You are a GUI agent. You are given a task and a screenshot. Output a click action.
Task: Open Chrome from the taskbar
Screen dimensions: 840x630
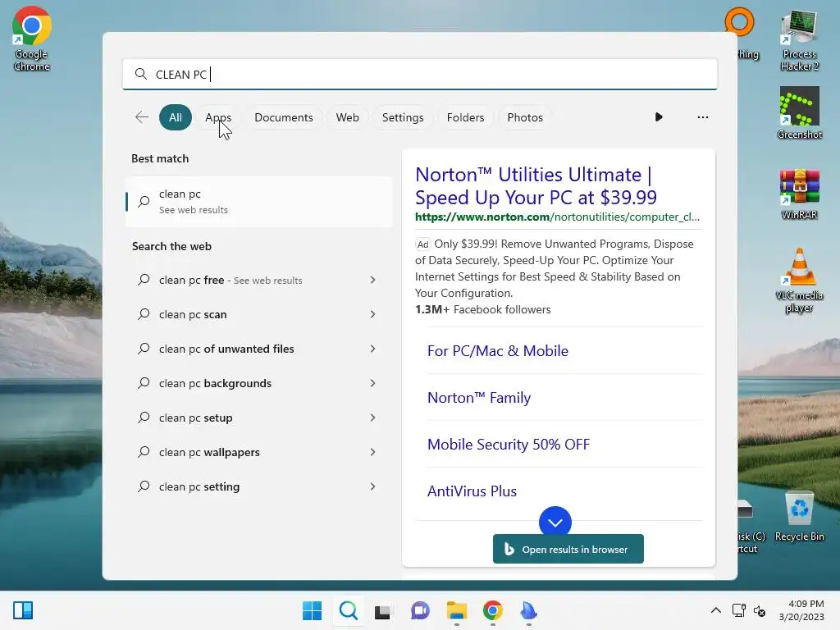492,610
